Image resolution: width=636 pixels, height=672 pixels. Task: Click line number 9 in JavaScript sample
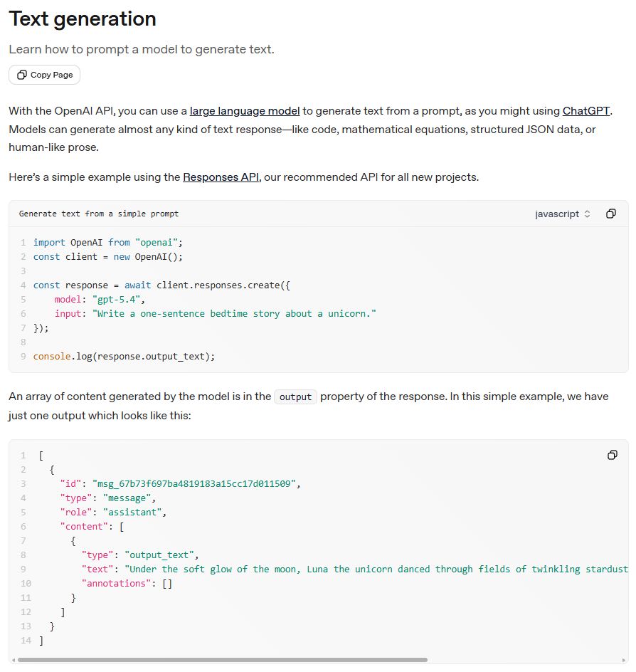tap(23, 356)
